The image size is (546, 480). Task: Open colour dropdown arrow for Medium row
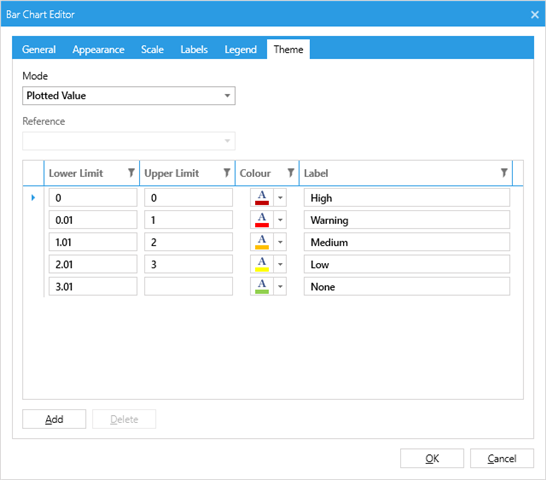pyautogui.click(x=280, y=242)
